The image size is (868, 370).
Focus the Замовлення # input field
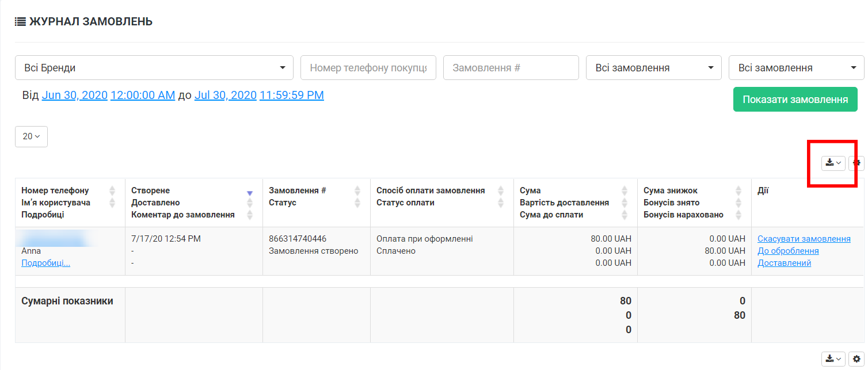511,68
